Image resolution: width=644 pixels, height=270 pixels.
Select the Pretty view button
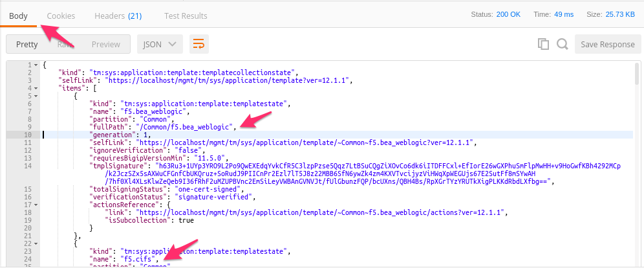[27, 45]
